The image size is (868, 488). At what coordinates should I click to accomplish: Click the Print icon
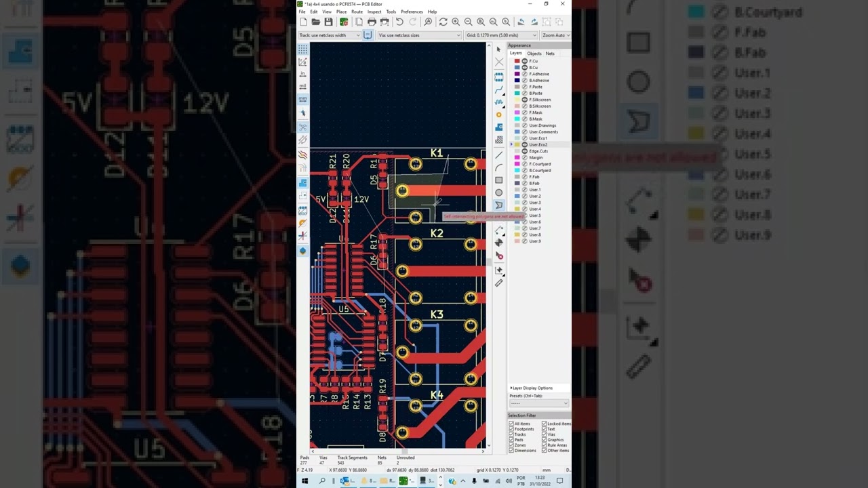[372, 22]
